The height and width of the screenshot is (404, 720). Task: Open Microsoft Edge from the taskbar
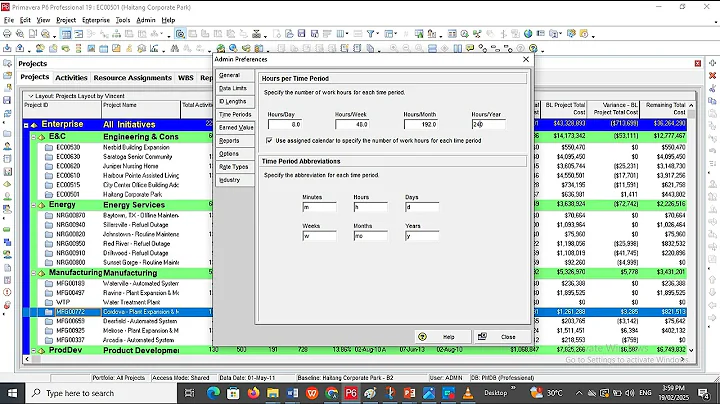pyautogui.click(x=214, y=393)
